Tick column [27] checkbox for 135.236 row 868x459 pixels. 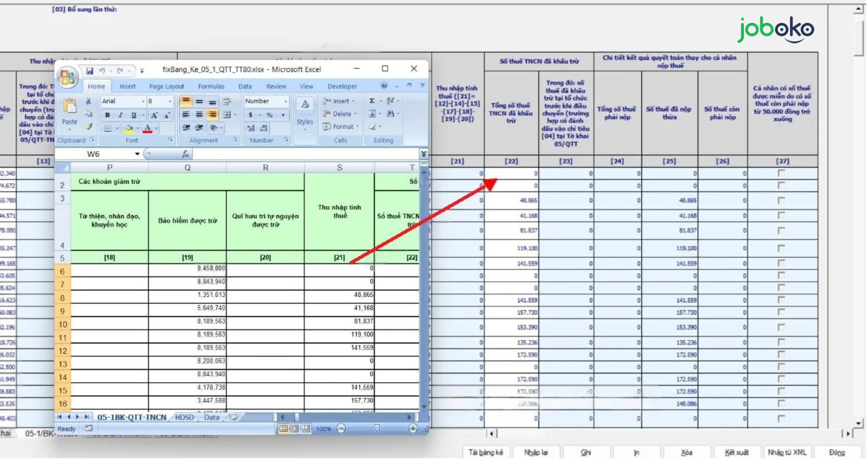[x=781, y=342]
